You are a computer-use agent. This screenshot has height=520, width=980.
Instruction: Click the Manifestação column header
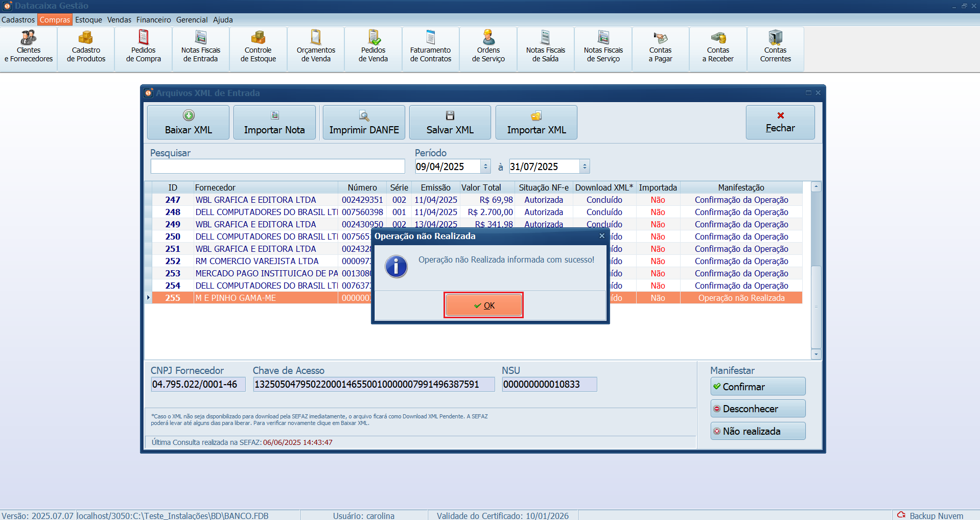[x=741, y=187]
